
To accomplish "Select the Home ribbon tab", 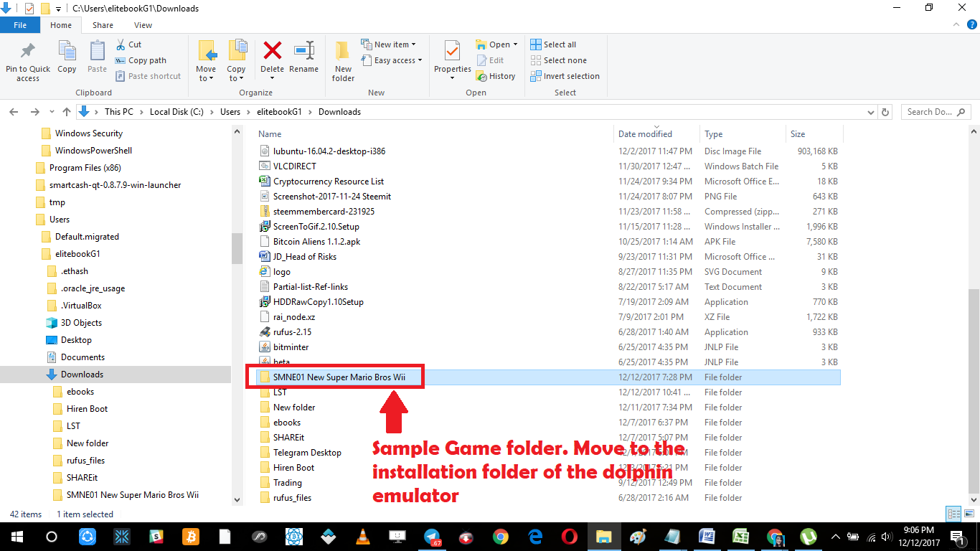I will pos(61,25).
